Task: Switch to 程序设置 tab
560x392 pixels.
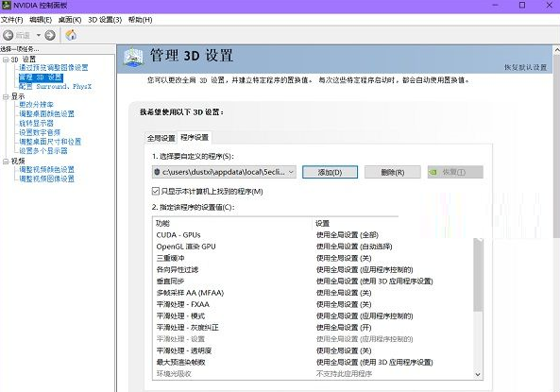Action: point(195,137)
